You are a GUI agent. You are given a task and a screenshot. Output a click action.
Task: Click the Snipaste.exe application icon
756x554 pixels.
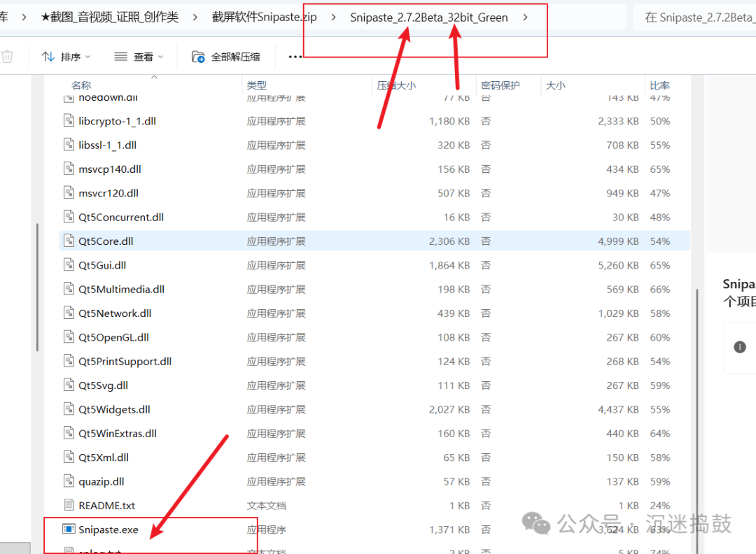(x=69, y=530)
